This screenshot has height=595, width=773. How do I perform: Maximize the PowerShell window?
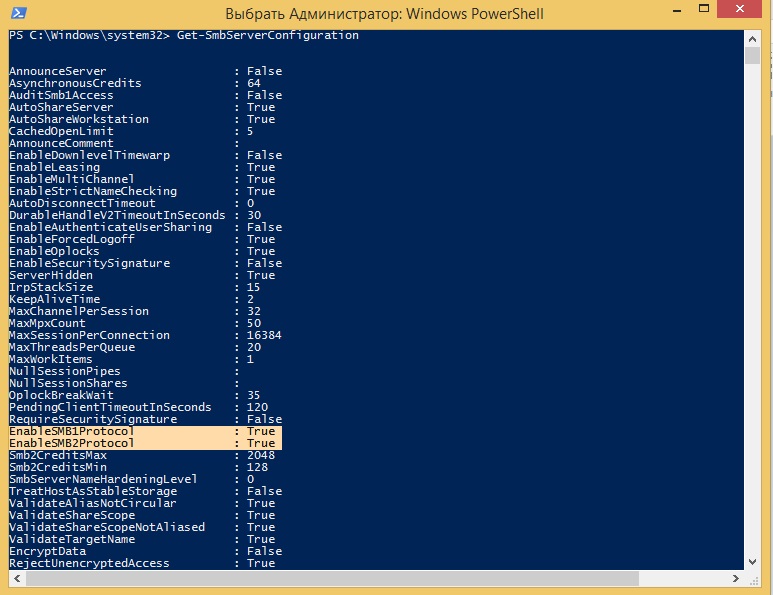[704, 8]
